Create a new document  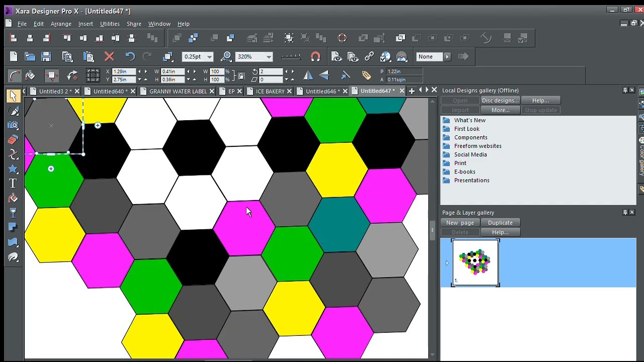tap(14, 57)
